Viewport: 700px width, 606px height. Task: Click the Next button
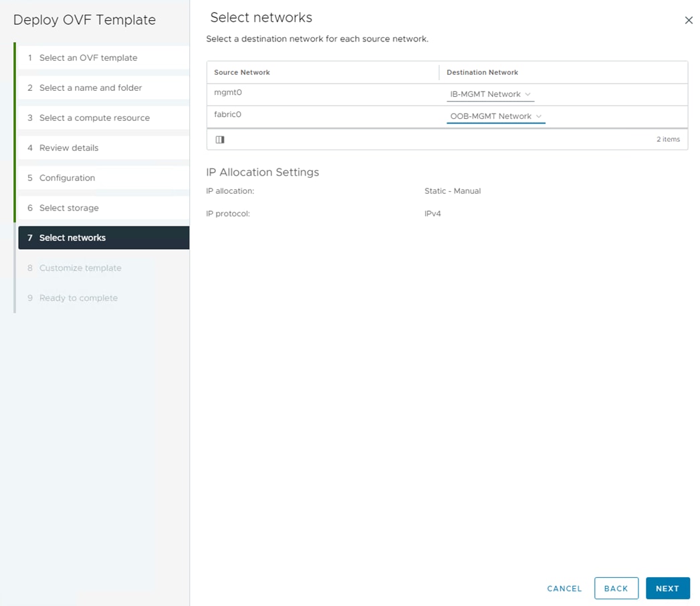tap(667, 589)
